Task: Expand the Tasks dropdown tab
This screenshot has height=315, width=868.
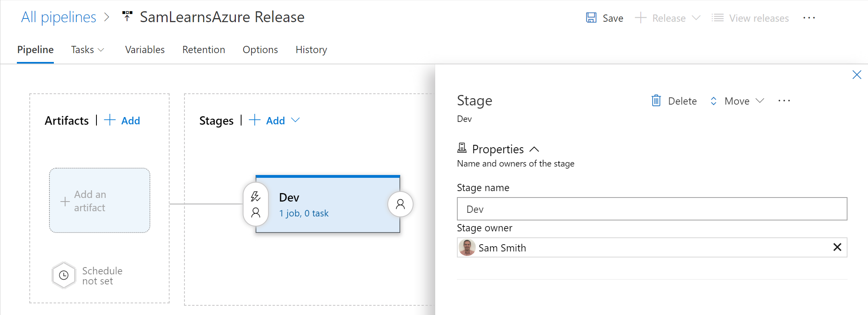Action: (x=88, y=50)
